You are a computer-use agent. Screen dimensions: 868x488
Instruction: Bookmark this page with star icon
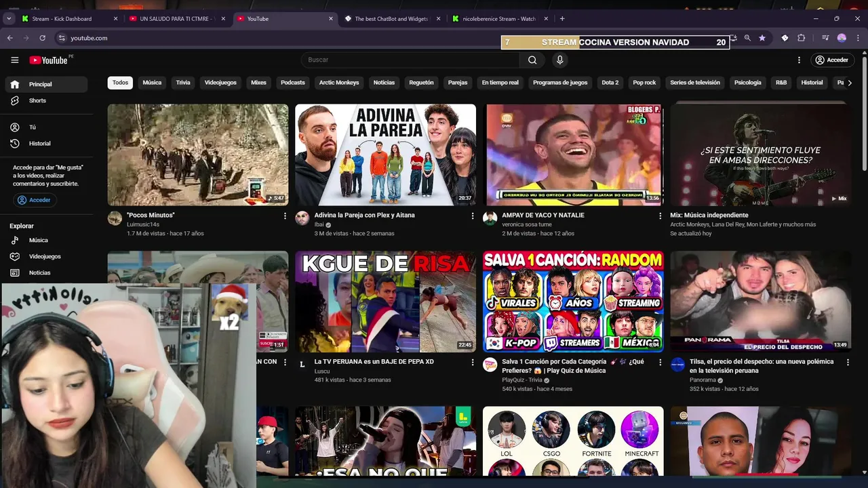pyautogui.click(x=762, y=38)
